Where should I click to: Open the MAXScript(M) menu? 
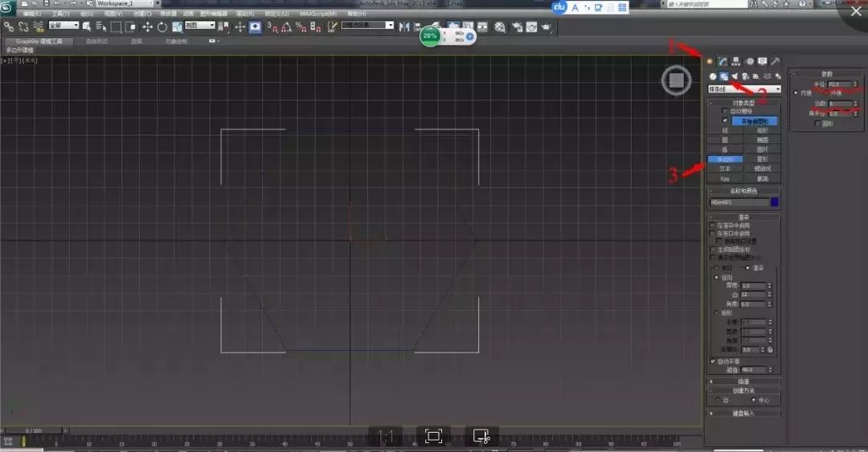[317, 14]
